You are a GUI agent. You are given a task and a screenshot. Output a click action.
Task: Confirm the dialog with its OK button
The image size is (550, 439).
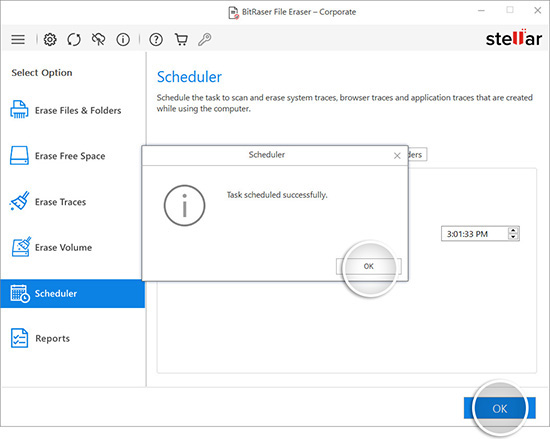pos(369,266)
